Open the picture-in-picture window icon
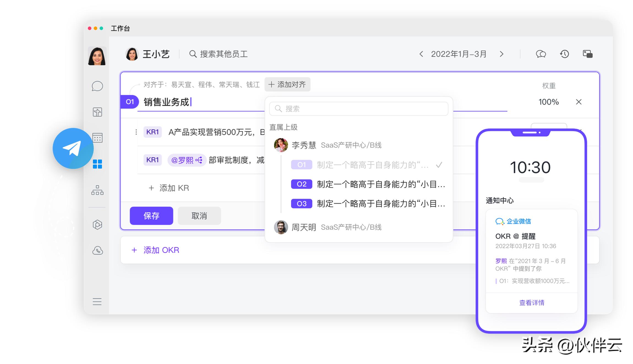The height and width of the screenshot is (364, 633). click(588, 54)
